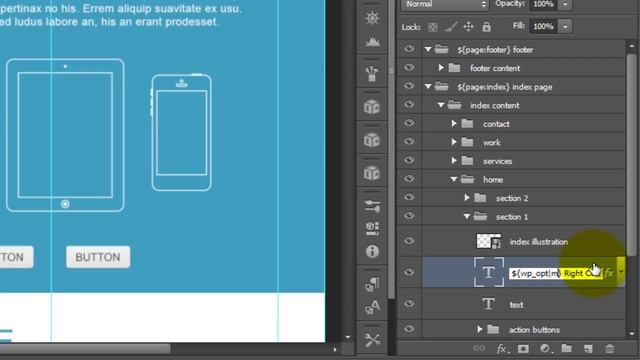The image size is (640, 360).
Task: Select the index illustration layer thumbnail
Action: (x=489, y=241)
